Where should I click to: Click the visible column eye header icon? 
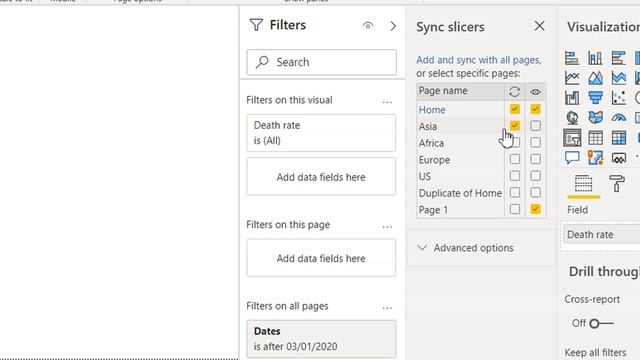tap(535, 92)
